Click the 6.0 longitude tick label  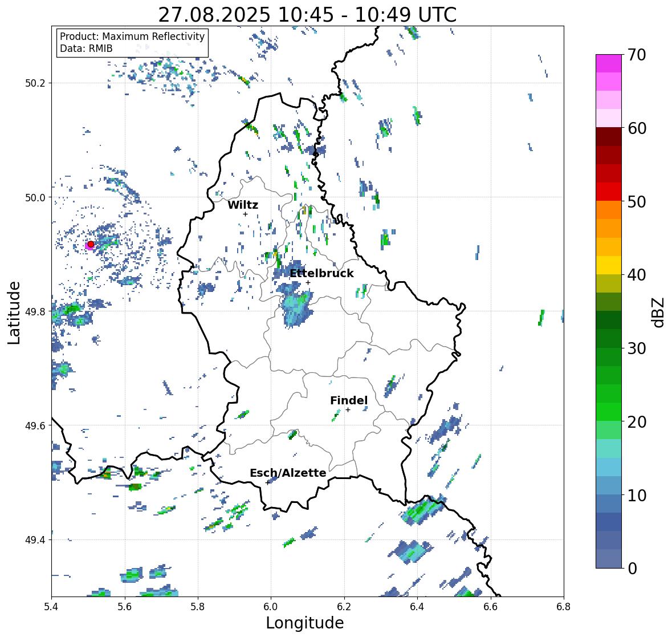[x=271, y=607]
